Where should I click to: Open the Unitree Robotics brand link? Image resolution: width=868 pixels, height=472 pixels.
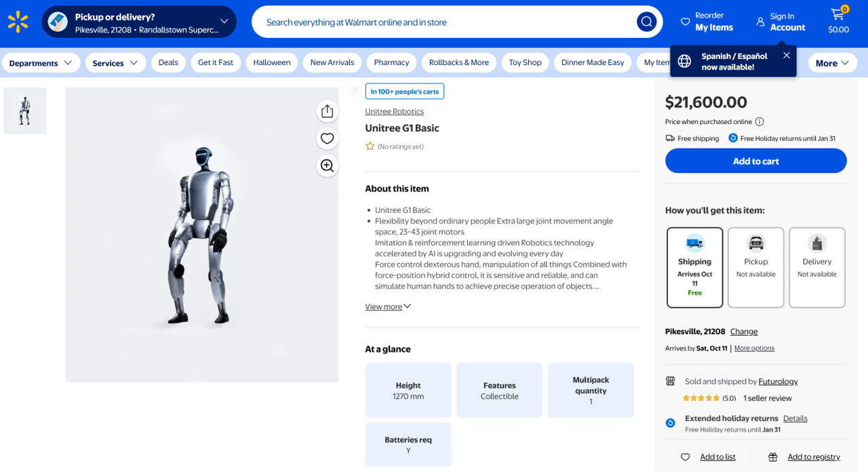point(395,111)
